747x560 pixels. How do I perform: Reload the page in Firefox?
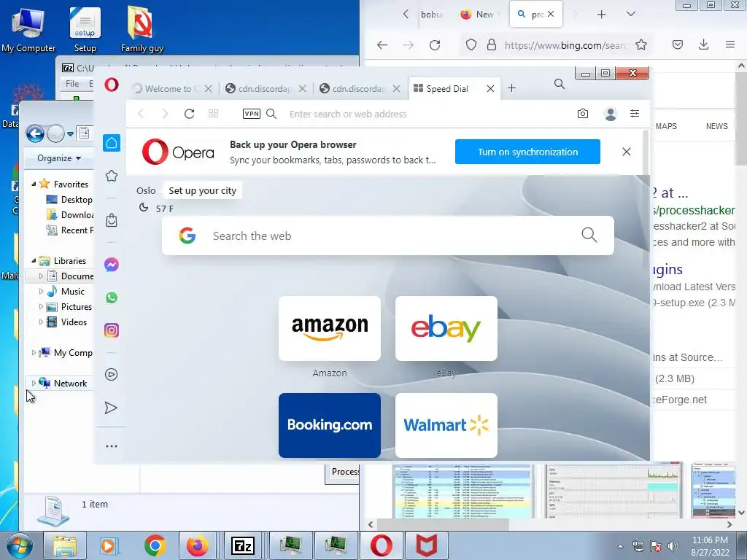[x=435, y=45]
